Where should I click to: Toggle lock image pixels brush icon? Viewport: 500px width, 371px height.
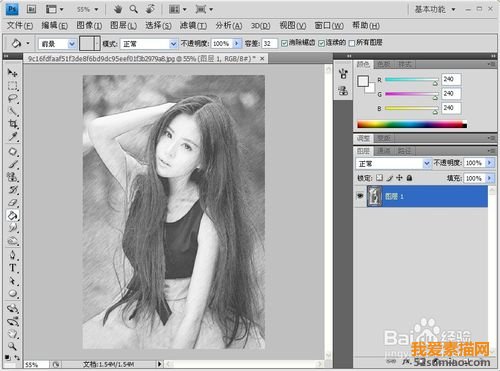click(389, 178)
